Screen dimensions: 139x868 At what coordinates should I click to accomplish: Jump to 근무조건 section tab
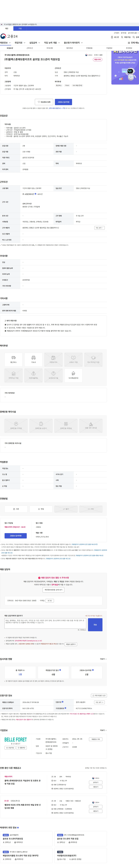click(x=30, y=48)
